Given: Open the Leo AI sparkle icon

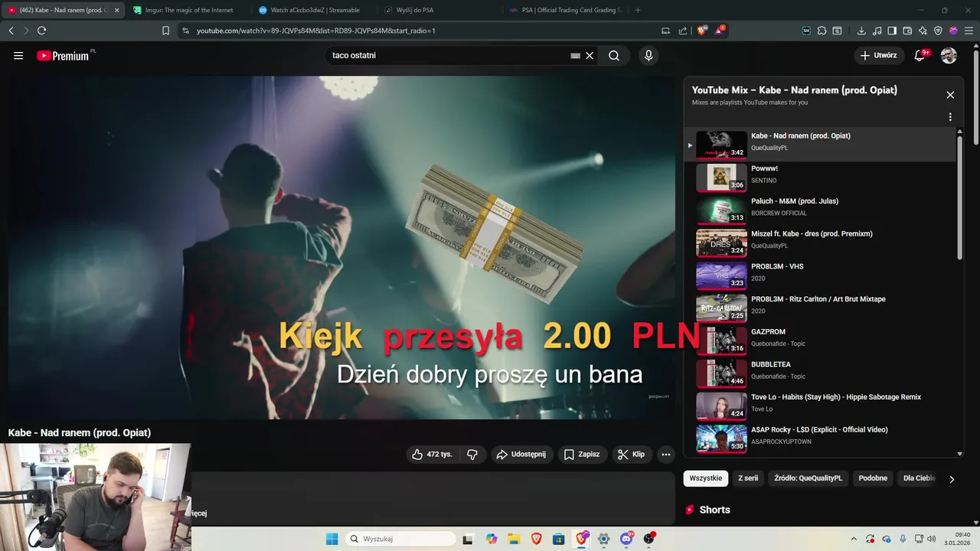Looking at the screenshot, I should (923, 31).
